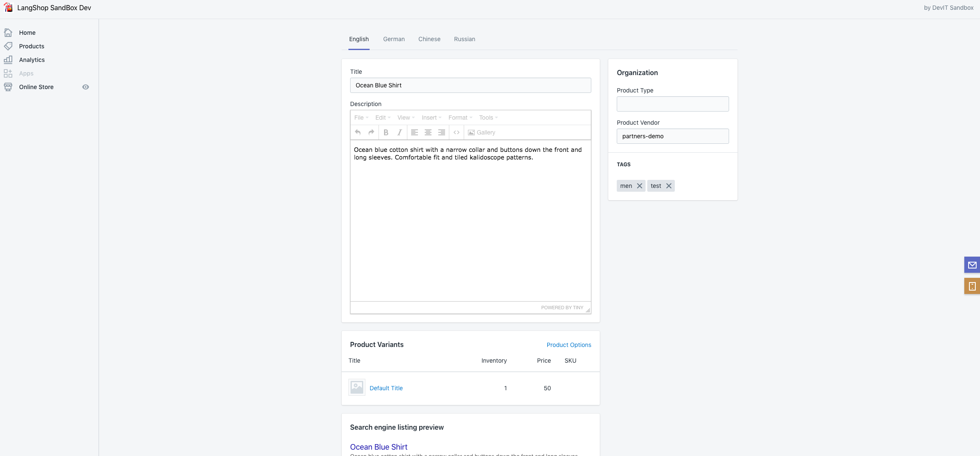The height and width of the screenshot is (456, 980).
Task: Open the mail widget on the right edge
Action: click(x=972, y=265)
